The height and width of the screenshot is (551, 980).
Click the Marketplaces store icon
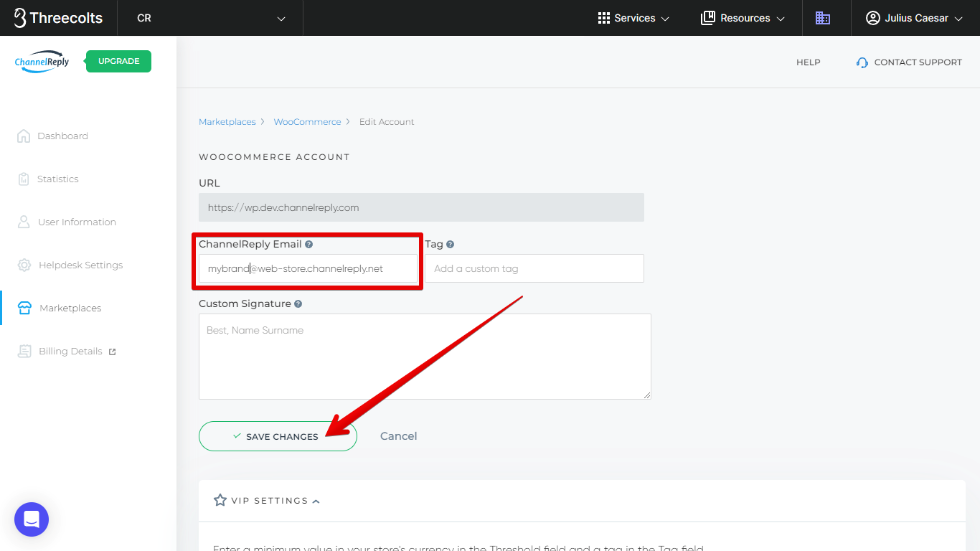[24, 308]
